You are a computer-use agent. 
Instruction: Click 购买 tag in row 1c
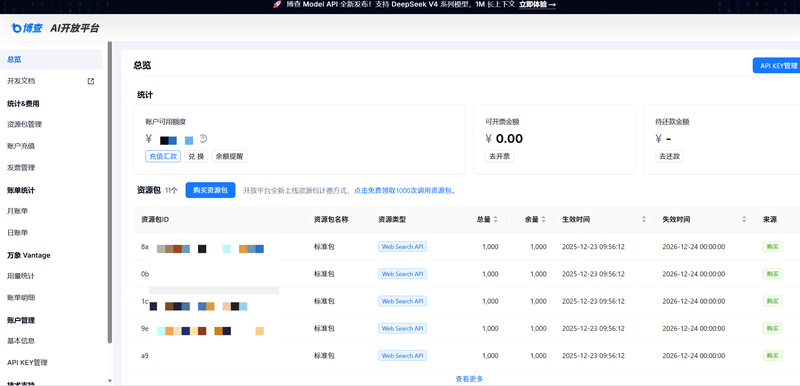point(772,301)
